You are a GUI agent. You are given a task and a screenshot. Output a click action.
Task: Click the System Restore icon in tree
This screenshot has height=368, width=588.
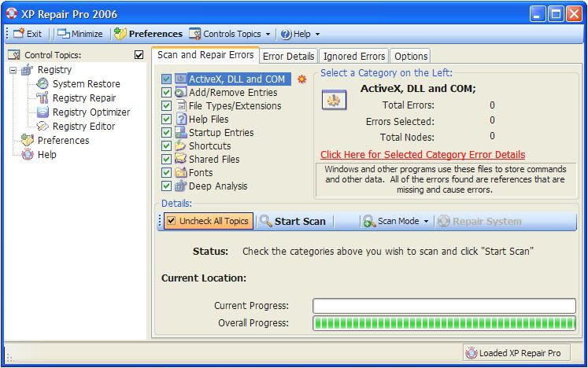tap(43, 84)
